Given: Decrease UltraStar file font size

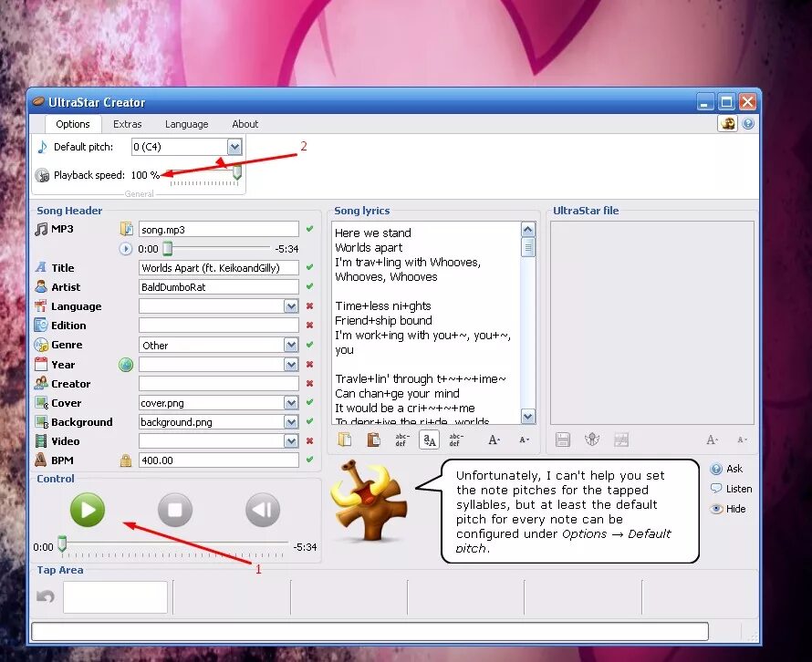Looking at the screenshot, I should click(742, 440).
